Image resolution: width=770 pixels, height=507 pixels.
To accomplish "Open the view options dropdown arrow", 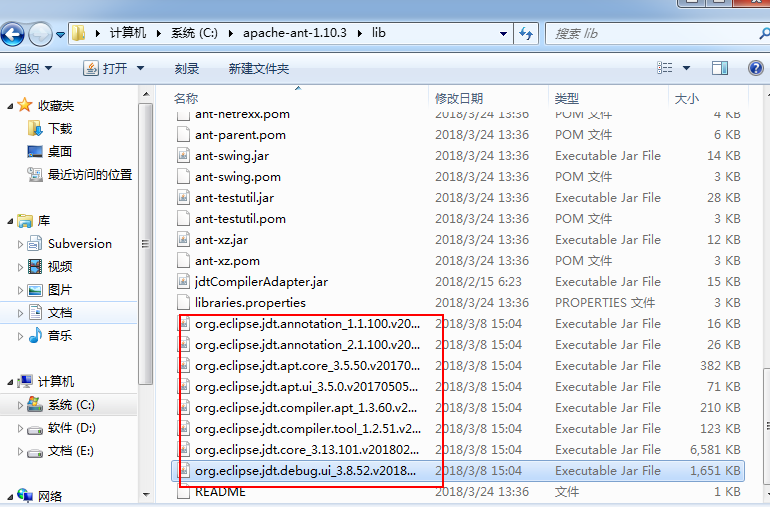I will [687, 68].
